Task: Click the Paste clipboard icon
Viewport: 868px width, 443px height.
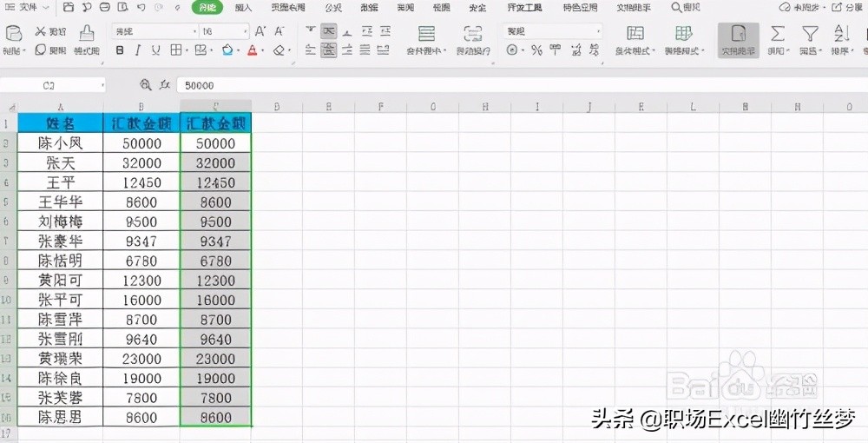Action: (x=13, y=33)
